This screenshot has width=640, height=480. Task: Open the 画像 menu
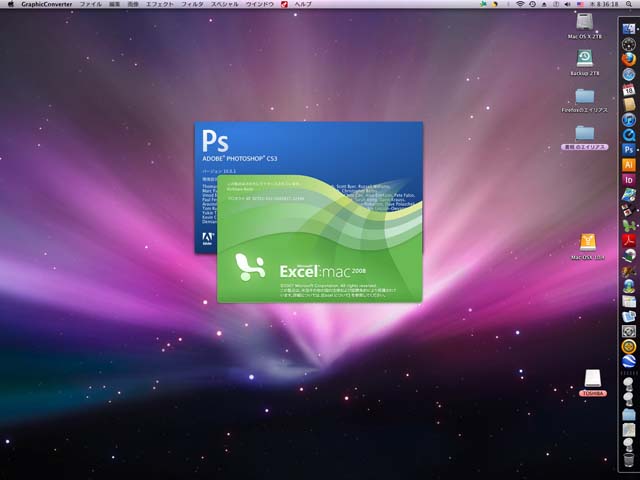coord(133,4)
